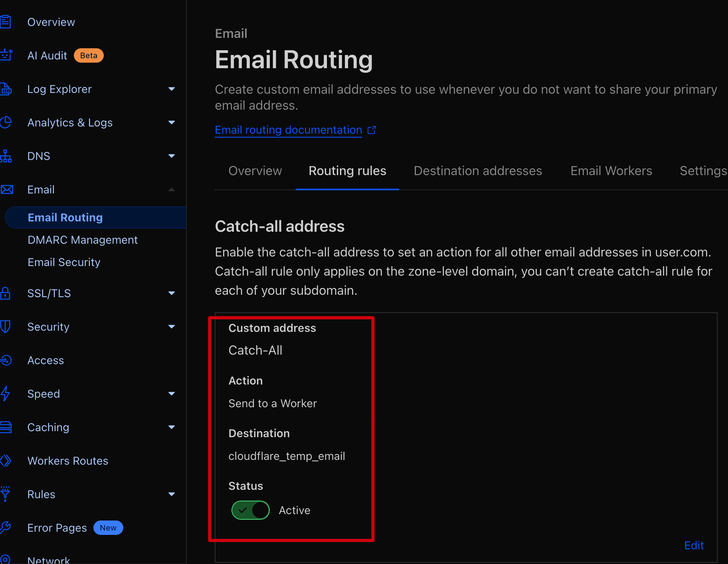Open SSL/TLS via the padlock icon

click(x=6, y=293)
